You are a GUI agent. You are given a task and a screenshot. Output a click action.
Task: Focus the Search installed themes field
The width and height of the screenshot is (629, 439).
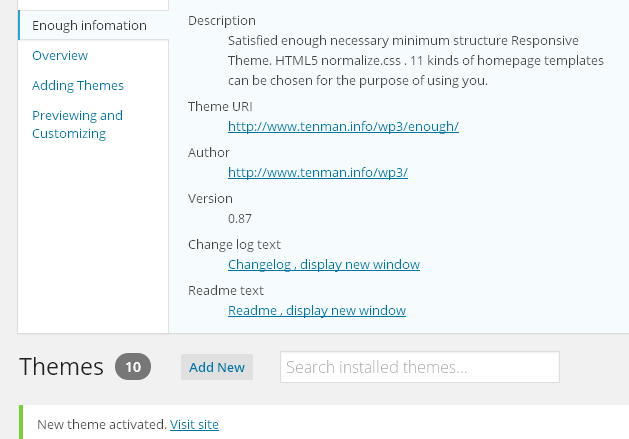coord(420,367)
